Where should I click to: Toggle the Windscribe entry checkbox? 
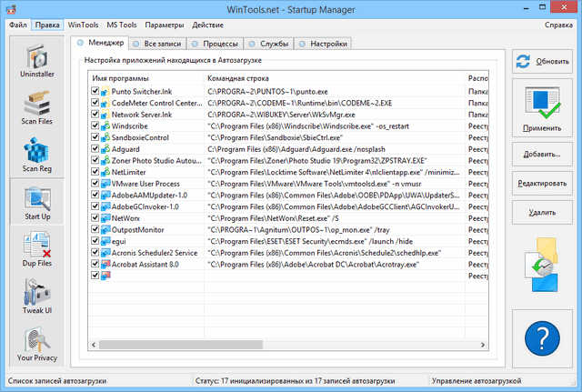click(x=95, y=126)
